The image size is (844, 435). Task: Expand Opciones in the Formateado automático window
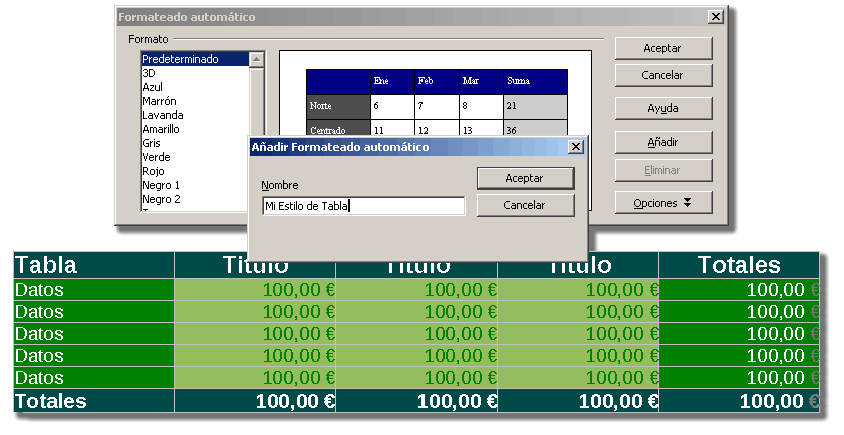[x=663, y=203]
